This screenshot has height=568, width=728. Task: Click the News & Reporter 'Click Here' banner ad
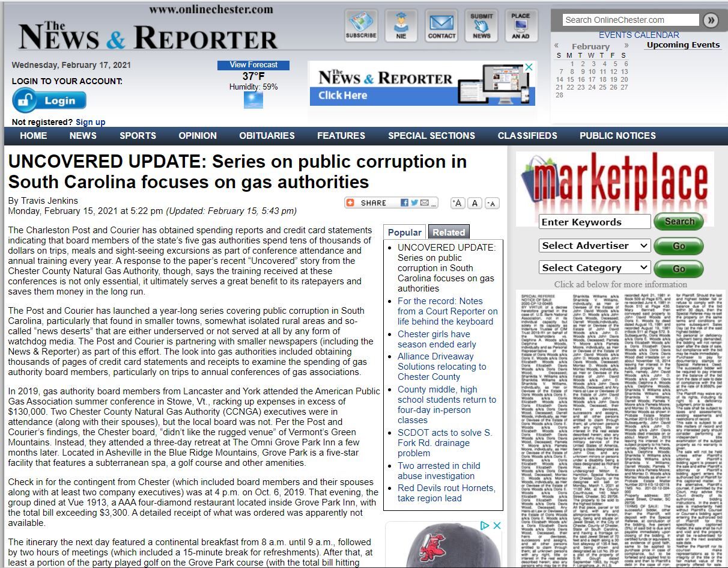422,84
